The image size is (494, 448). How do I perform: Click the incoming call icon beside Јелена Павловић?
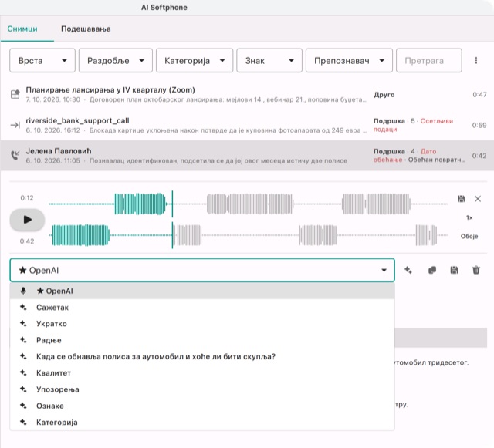[15, 155]
